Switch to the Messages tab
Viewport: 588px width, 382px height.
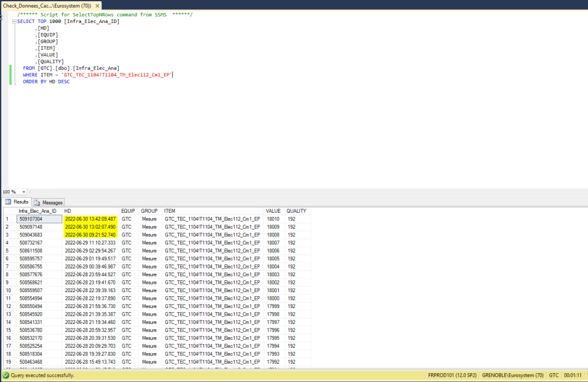[52, 202]
